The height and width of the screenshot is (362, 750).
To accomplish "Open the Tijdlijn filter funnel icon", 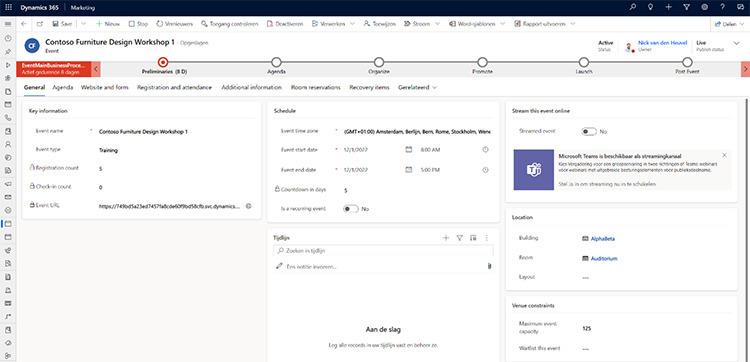I will coord(460,238).
